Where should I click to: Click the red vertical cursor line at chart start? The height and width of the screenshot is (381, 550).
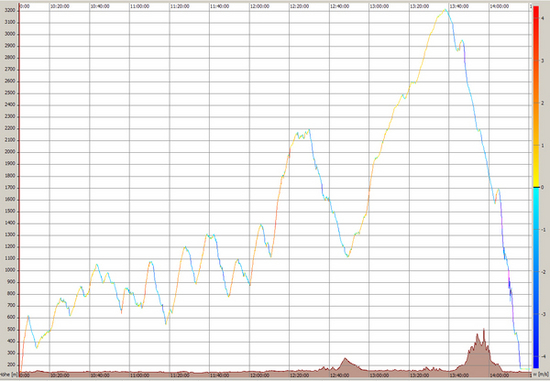[19, 188]
